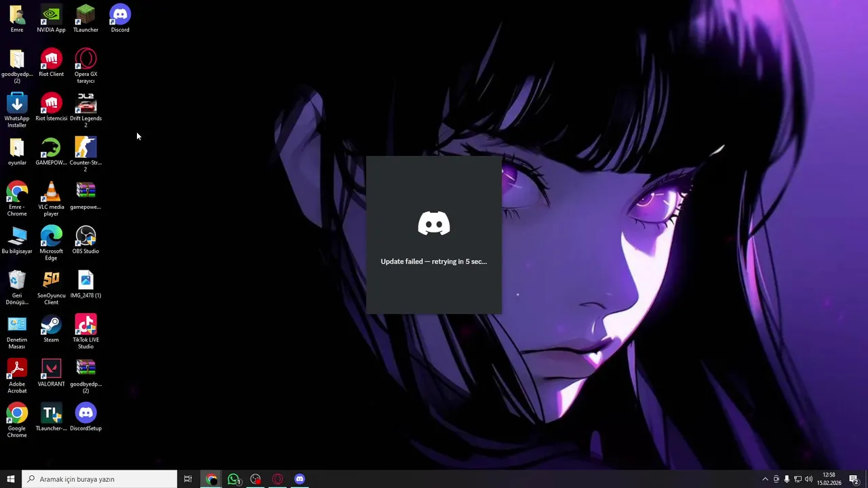The image size is (868, 488).
Task: Select the gamepowe... WinRAR archive icon
Action: [85, 195]
